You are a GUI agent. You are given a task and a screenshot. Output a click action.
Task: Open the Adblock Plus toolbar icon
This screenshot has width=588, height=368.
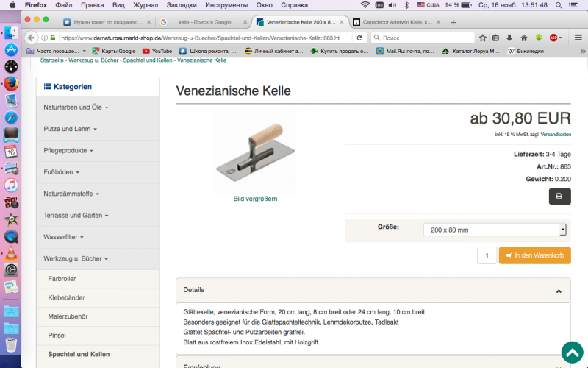(554, 38)
